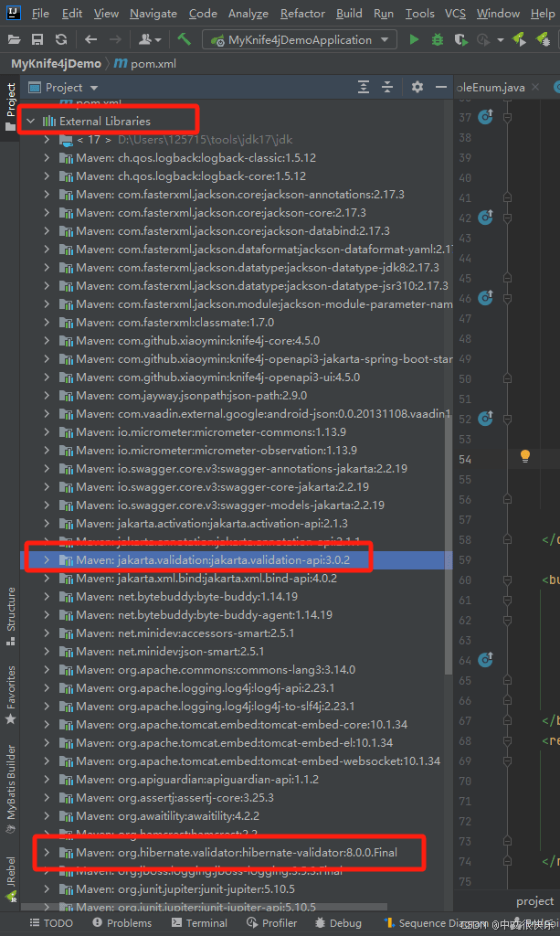
Task: Select tomcat-embed-core:10.1.34 library
Action: [241, 725]
